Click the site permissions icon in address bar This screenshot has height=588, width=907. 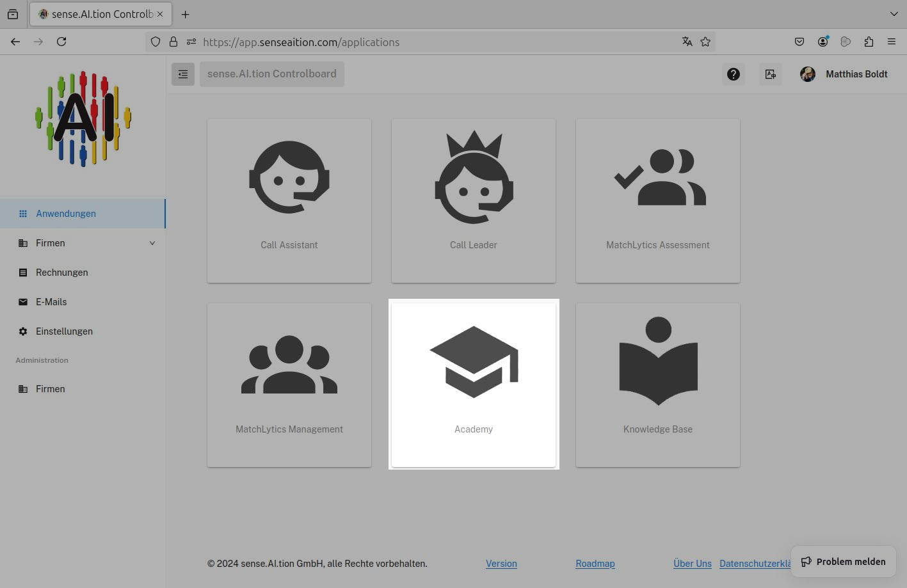191,42
